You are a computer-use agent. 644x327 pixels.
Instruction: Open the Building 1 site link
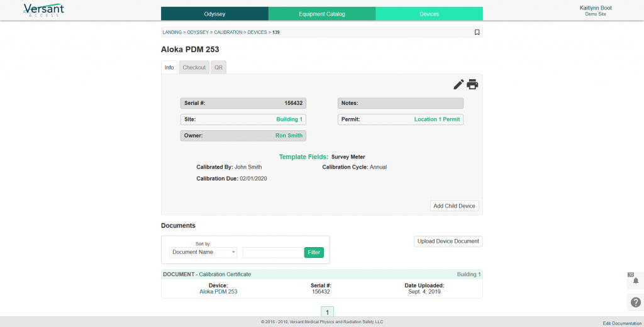coord(289,119)
